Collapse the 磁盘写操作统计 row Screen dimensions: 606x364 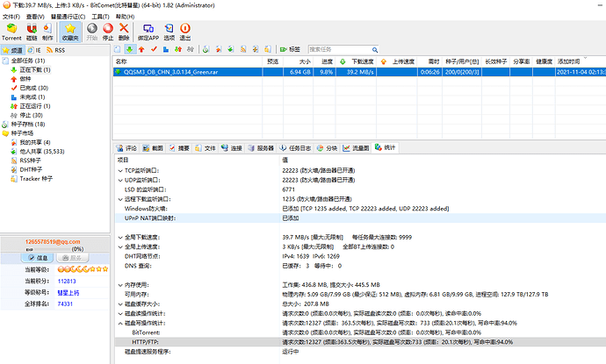[120, 324]
